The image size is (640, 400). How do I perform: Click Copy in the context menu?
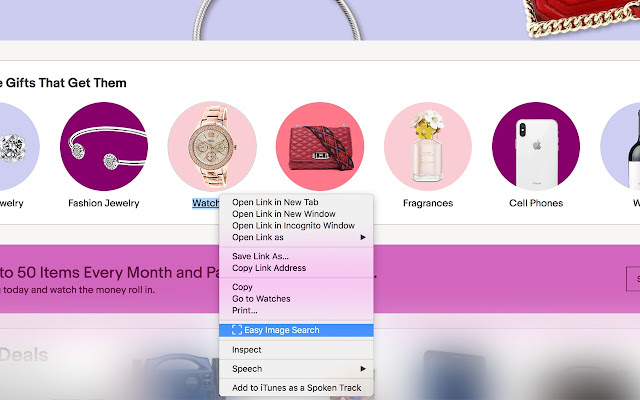pos(296,287)
